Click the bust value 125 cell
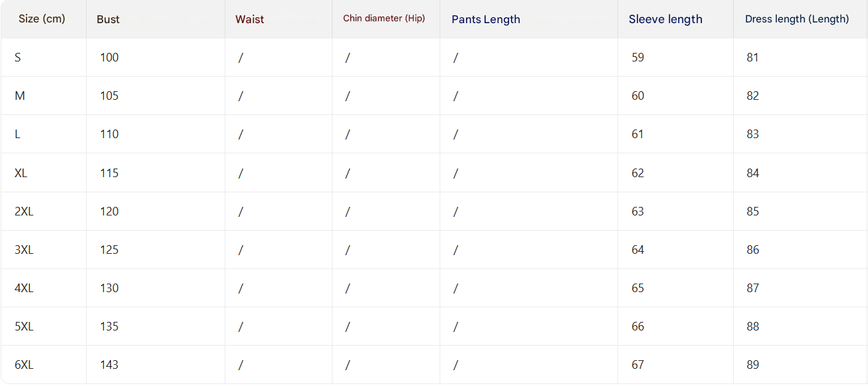 [x=109, y=250]
